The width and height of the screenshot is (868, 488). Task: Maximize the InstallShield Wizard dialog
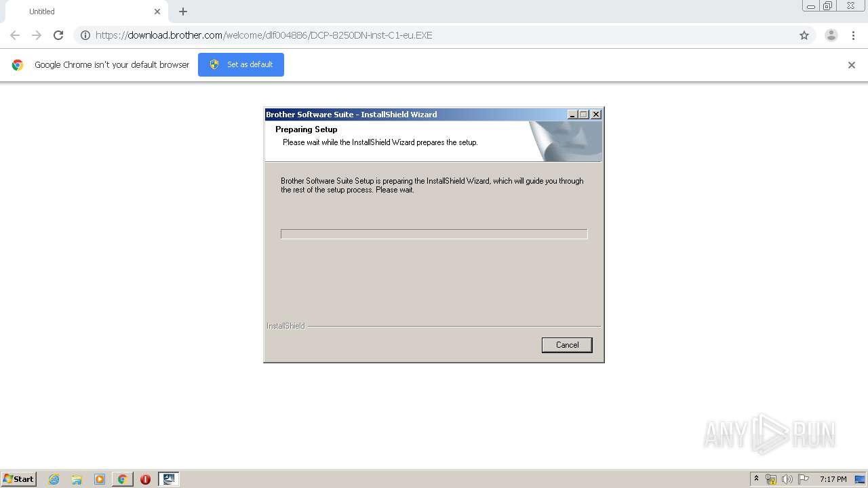click(x=584, y=115)
